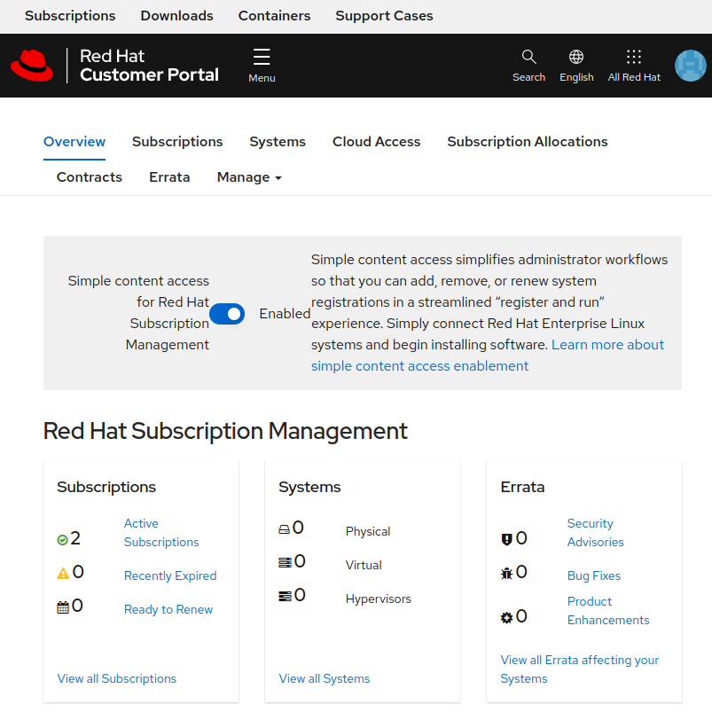
Task: Click the Security Advisories shield icon
Action: pyautogui.click(x=507, y=539)
